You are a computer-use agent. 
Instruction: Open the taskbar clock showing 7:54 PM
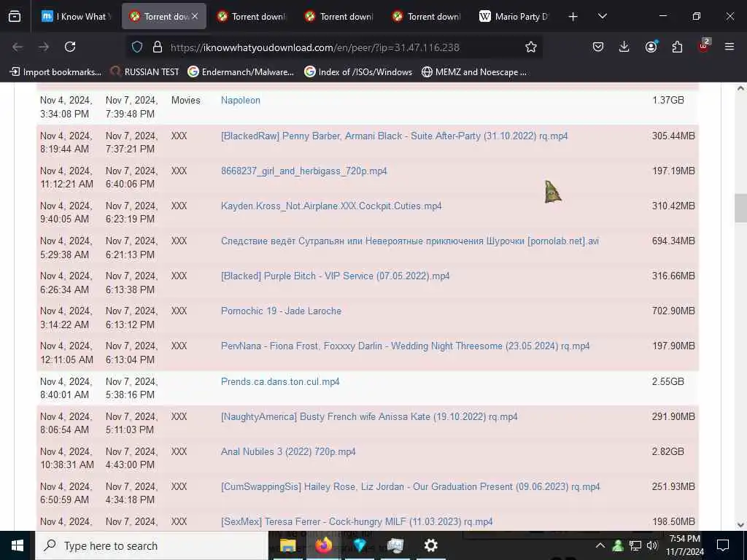[x=684, y=545]
